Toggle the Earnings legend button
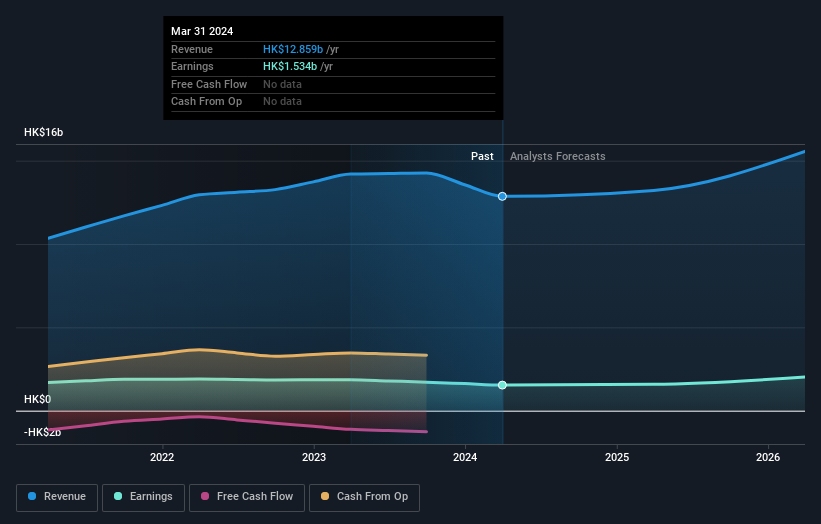The height and width of the screenshot is (524, 821). click(143, 497)
